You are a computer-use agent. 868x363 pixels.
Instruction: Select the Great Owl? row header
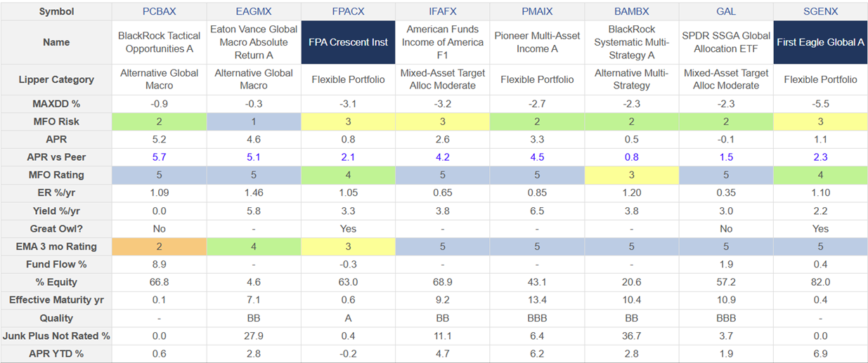click(56, 229)
